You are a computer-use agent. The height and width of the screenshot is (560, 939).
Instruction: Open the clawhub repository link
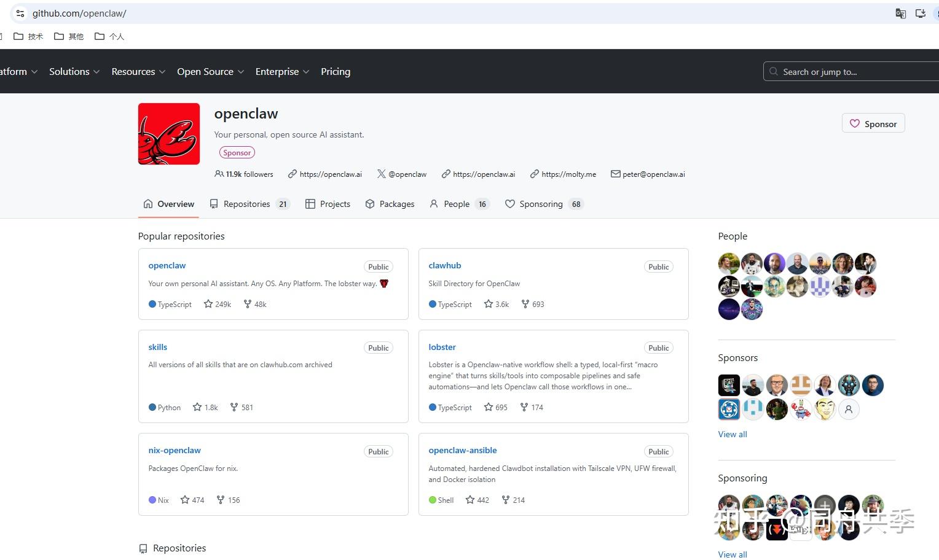[445, 265]
